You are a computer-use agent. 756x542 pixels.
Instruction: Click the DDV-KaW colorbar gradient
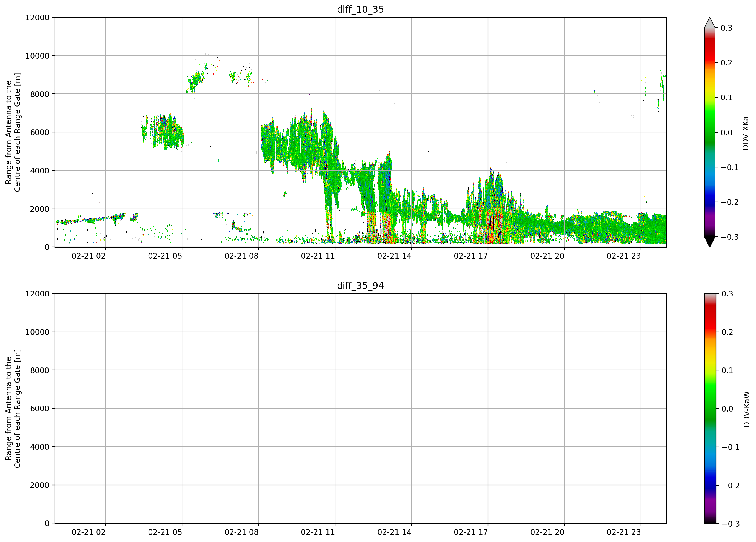pyautogui.click(x=710, y=409)
